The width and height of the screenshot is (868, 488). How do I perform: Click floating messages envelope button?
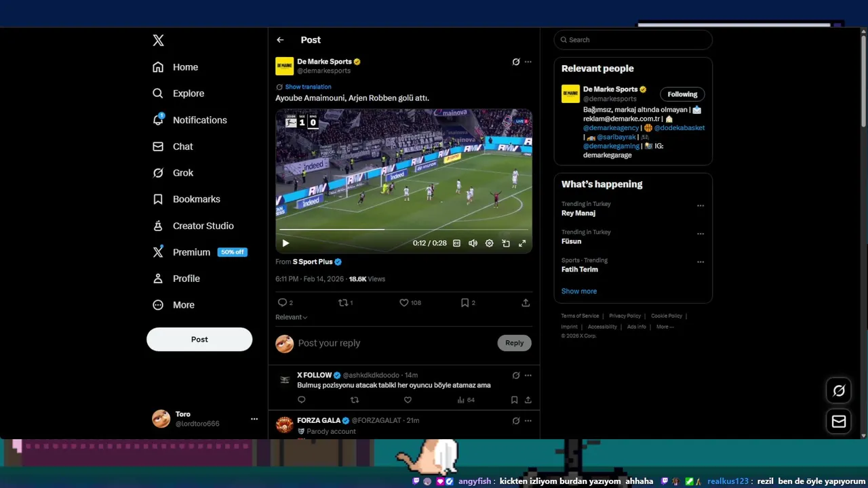click(839, 422)
